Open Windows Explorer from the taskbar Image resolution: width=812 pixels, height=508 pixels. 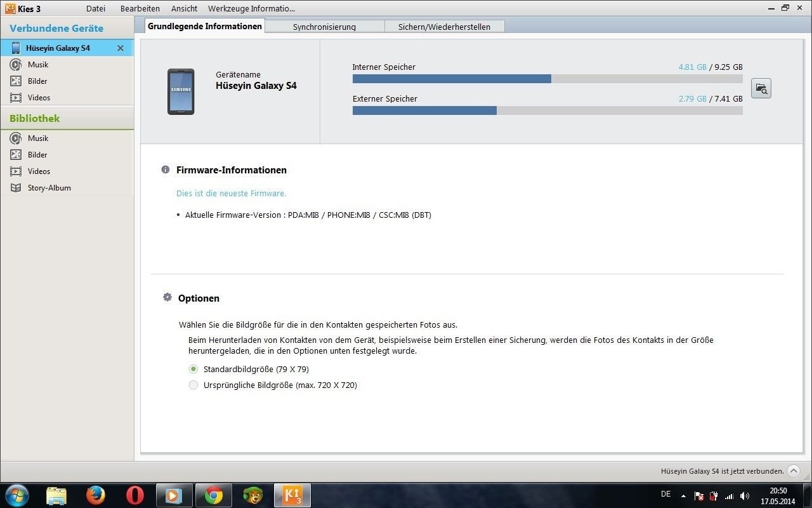(x=56, y=495)
